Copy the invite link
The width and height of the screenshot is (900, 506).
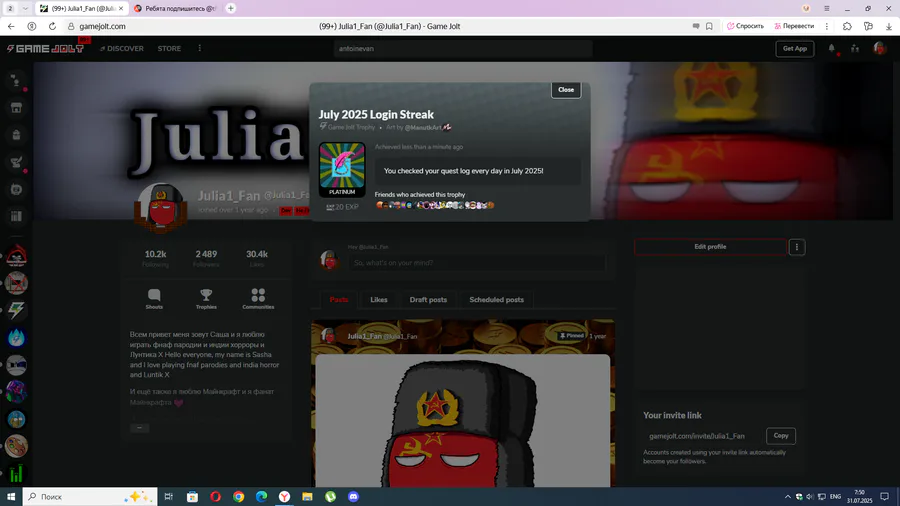click(x=781, y=435)
